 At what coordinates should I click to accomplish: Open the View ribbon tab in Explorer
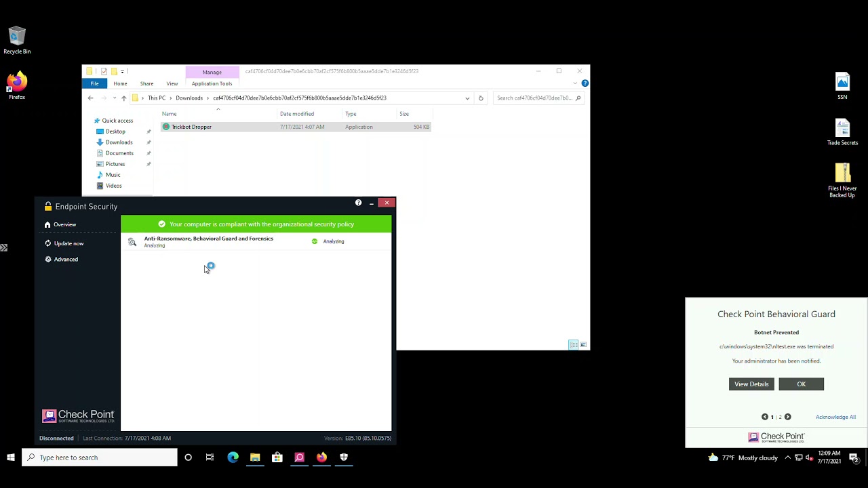click(172, 83)
